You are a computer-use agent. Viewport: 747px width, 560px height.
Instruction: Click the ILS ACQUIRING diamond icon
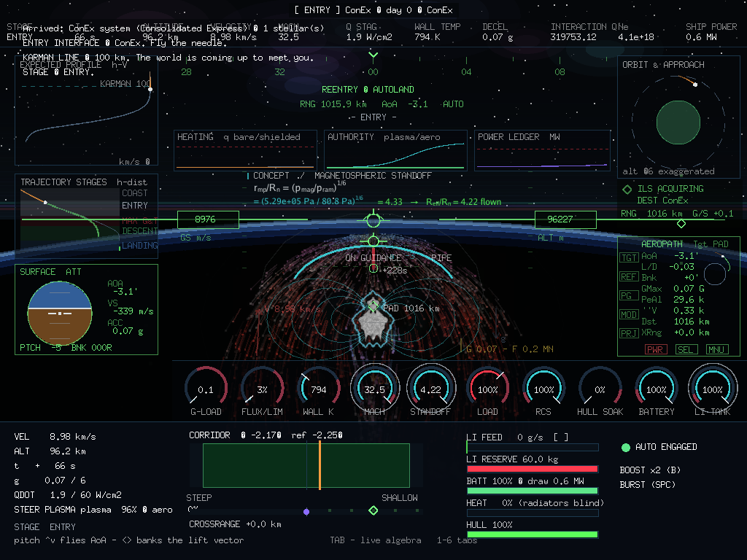(627, 189)
